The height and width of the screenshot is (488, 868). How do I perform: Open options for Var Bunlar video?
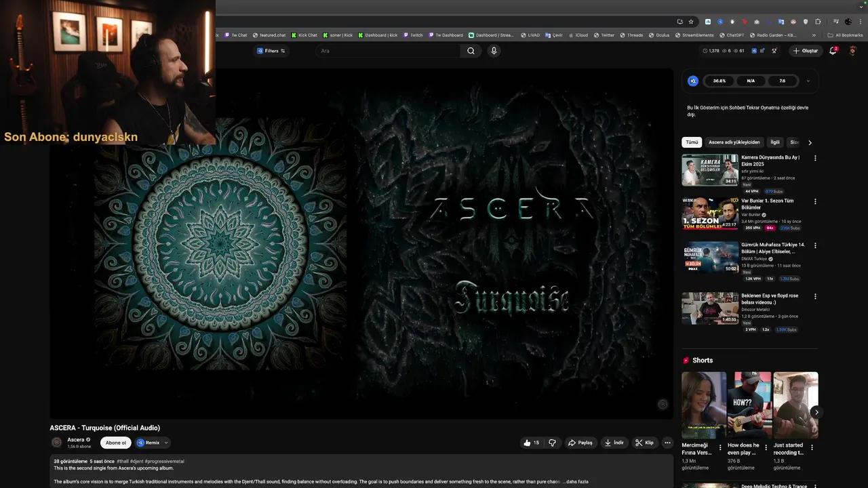click(x=815, y=201)
